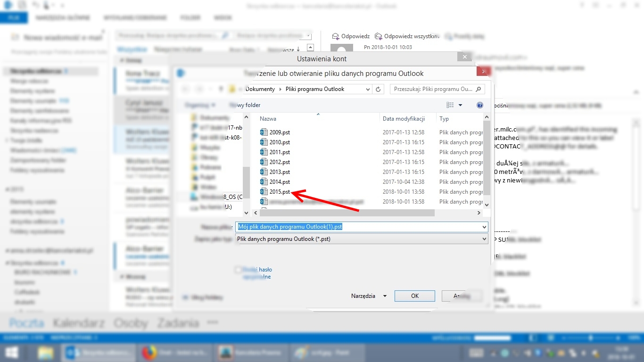644x362 pixels.
Task: Sort by Data modyfikacji column header
Action: click(404, 119)
